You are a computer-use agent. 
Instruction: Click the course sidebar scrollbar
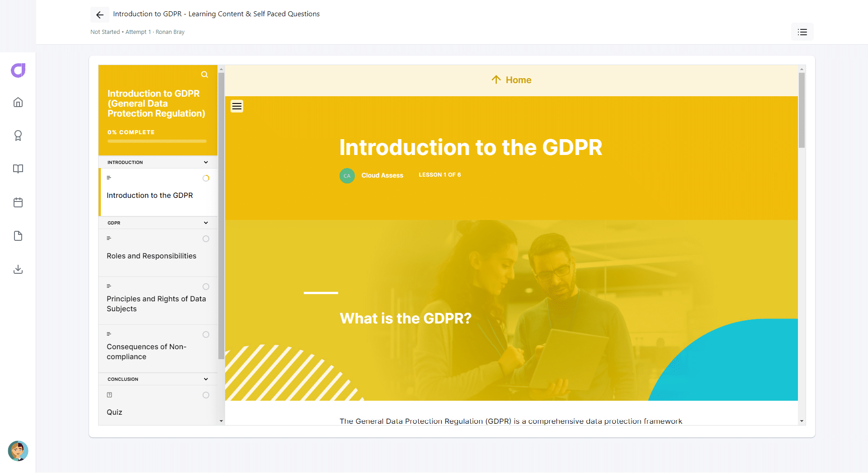(221, 216)
